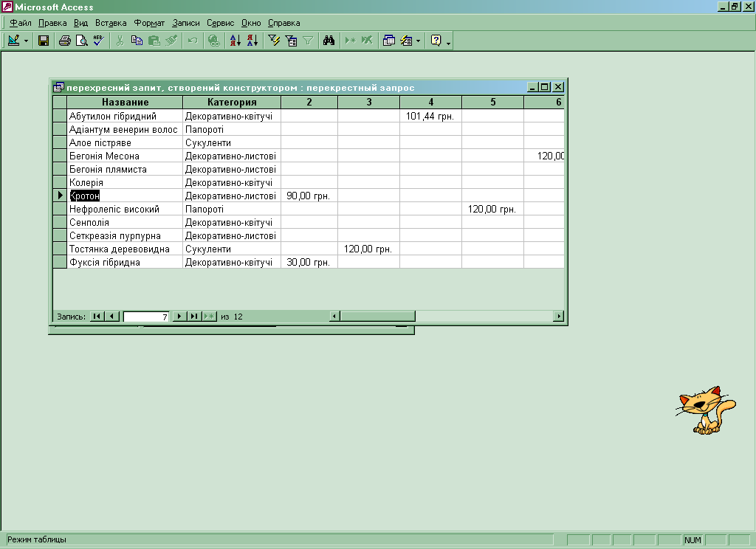Go to last record navigation button

(x=194, y=317)
